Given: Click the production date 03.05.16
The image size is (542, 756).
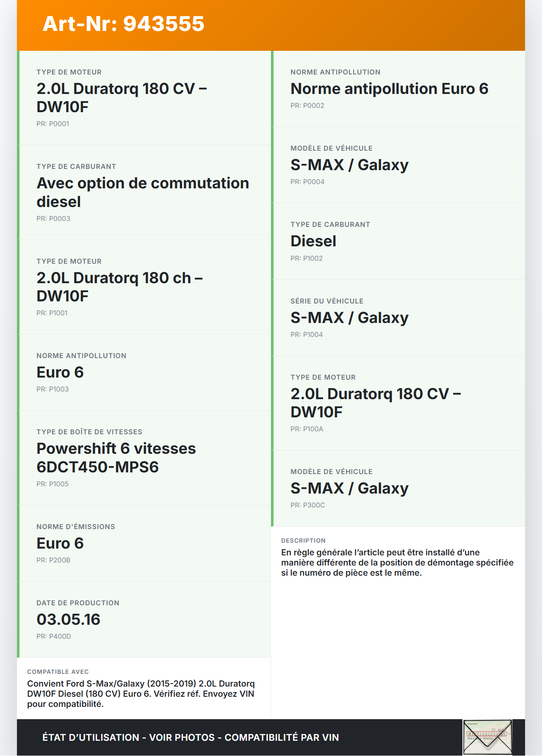Looking at the screenshot, I should tap(68, 619).
